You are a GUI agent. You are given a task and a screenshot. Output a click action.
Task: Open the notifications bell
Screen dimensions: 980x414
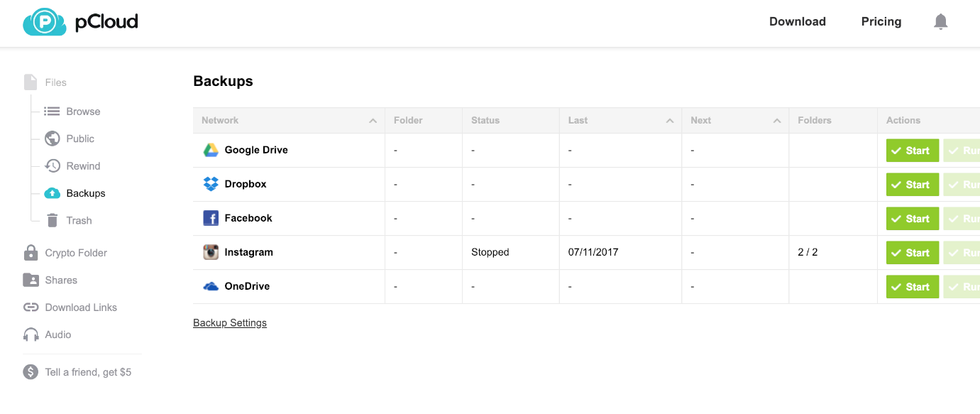[940, 22]
